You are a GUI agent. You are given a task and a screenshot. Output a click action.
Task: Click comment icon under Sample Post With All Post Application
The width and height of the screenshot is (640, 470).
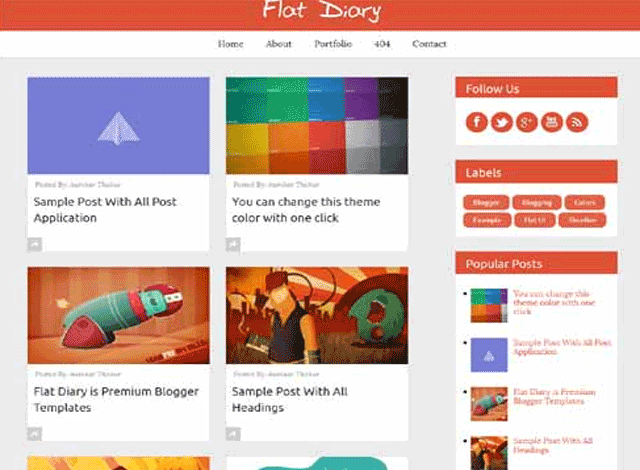(x=35, y=244)
